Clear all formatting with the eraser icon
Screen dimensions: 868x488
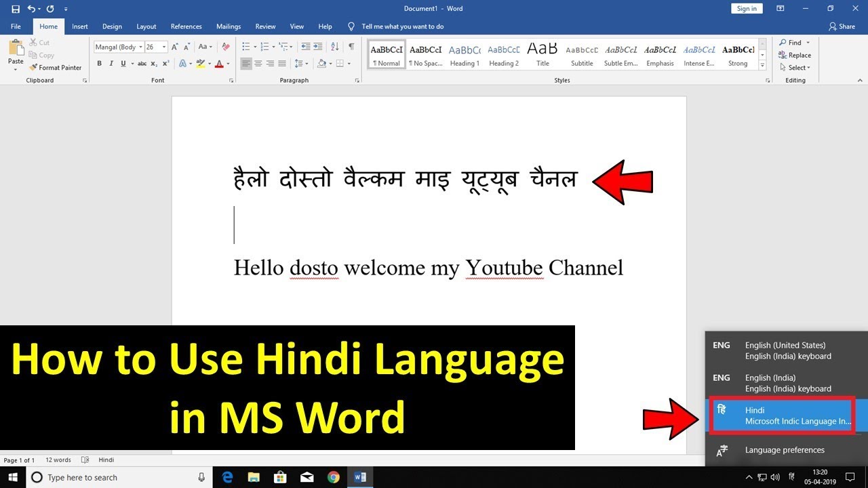pos(226,47)
